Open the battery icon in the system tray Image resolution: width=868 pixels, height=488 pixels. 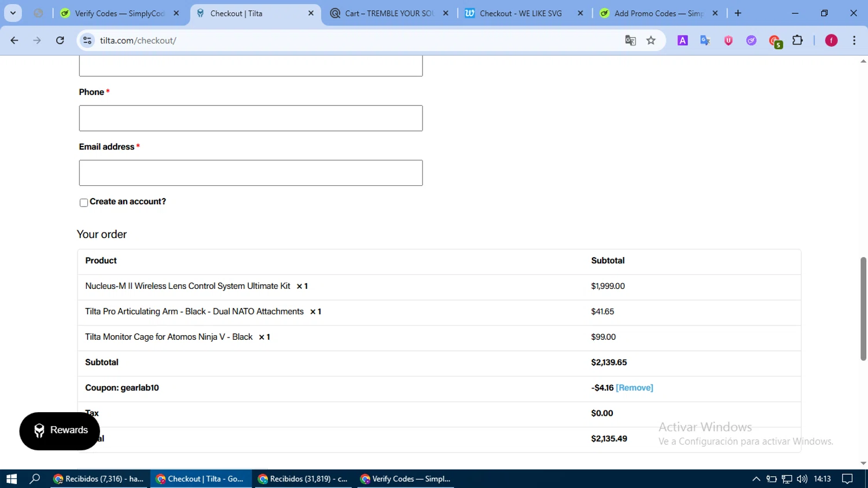click(771, 479)
